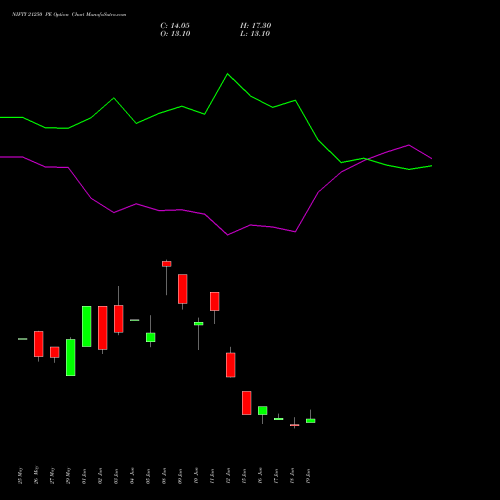Click the '11 Jun' date label
Viewport: 500px width, 500px height.
tap(213, 476)
